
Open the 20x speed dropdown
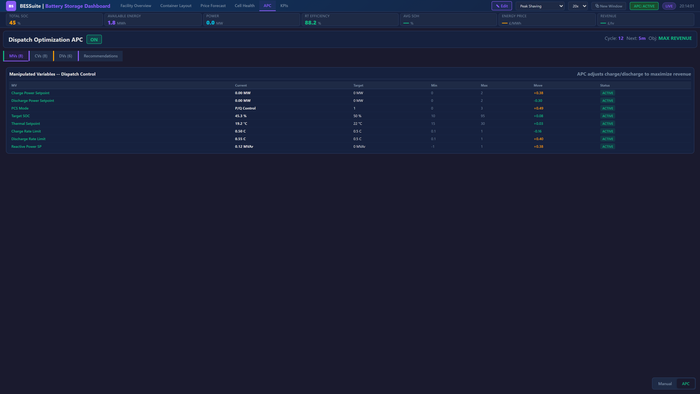point(579,6)
